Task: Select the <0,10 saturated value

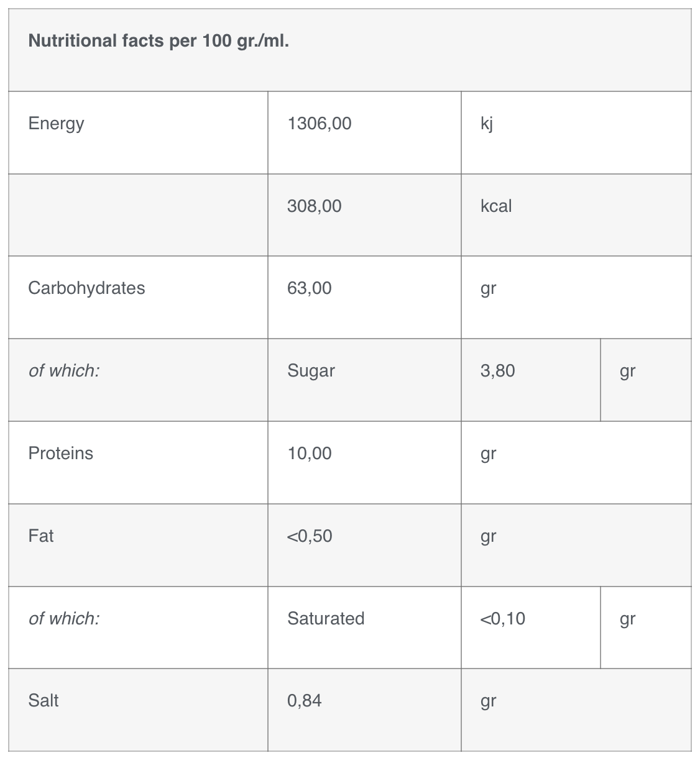Action: coord(502,618)
